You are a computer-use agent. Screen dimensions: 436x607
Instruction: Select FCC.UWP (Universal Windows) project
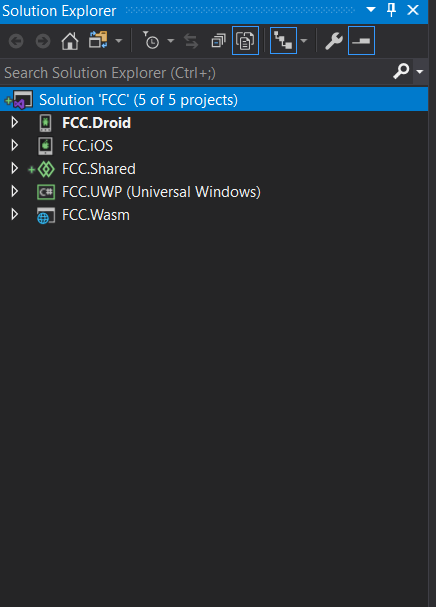coord(161,192)
